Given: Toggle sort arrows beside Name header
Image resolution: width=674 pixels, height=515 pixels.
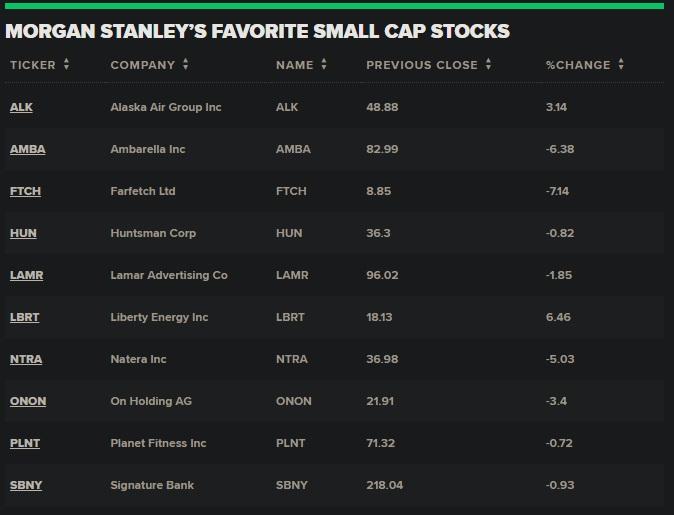Looking at the screenshot, I should [x=324, y=65].
